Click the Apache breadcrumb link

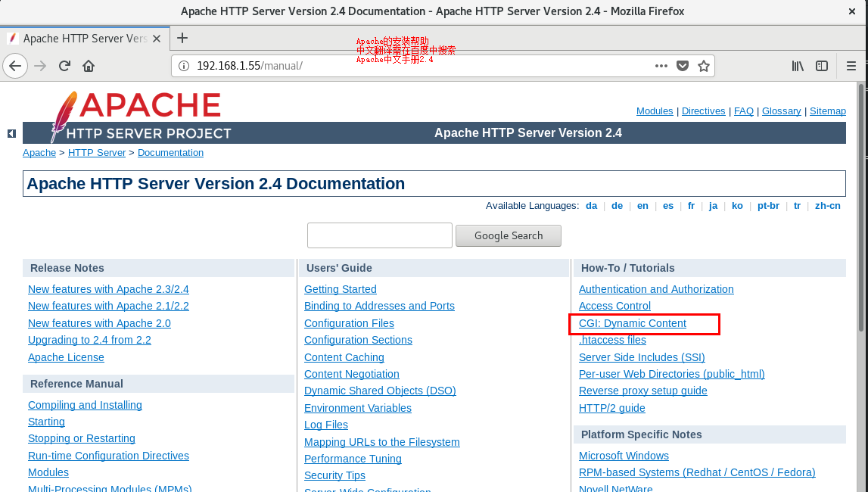tap(39, 152)
